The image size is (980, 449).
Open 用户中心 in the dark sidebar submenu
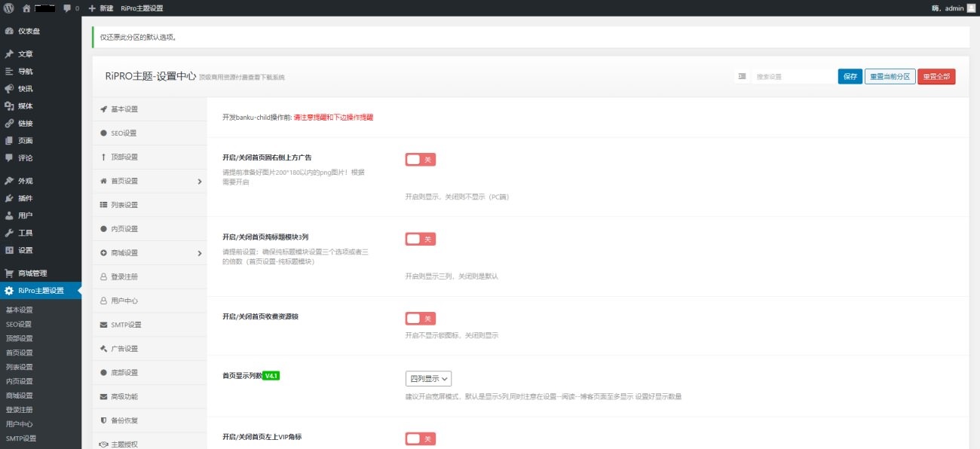point(20,424)
